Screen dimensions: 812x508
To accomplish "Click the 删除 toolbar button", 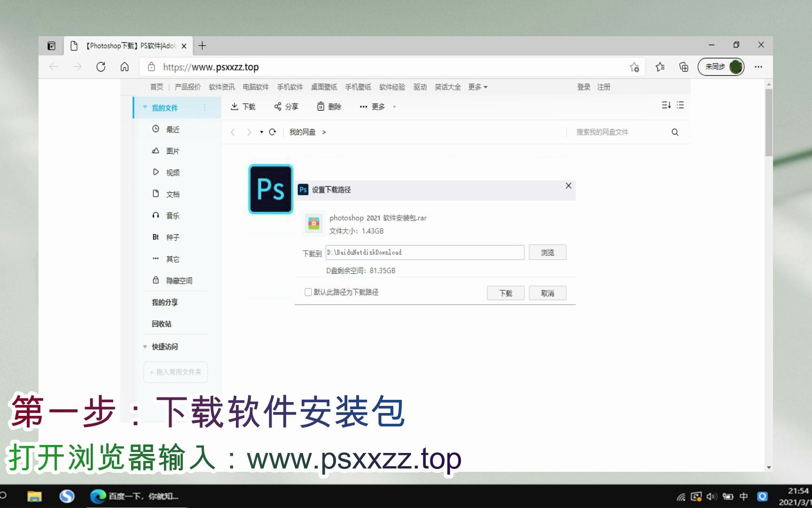I will pyautogui.click(x=329, y=107).
